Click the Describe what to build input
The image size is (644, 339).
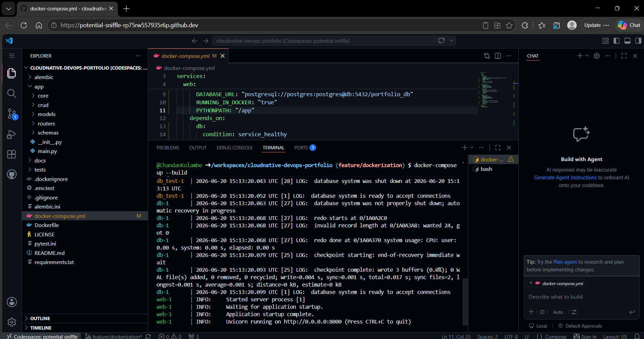581,297
